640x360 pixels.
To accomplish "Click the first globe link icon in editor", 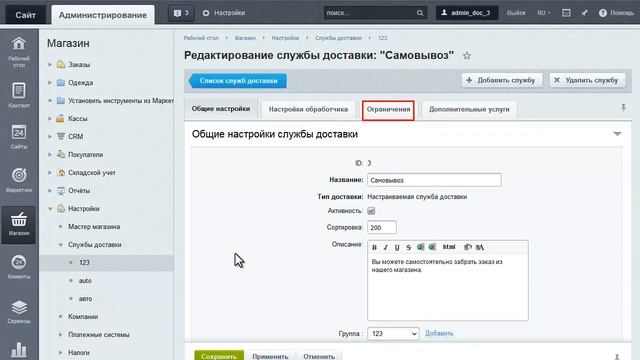I will [x=420, y=247].
